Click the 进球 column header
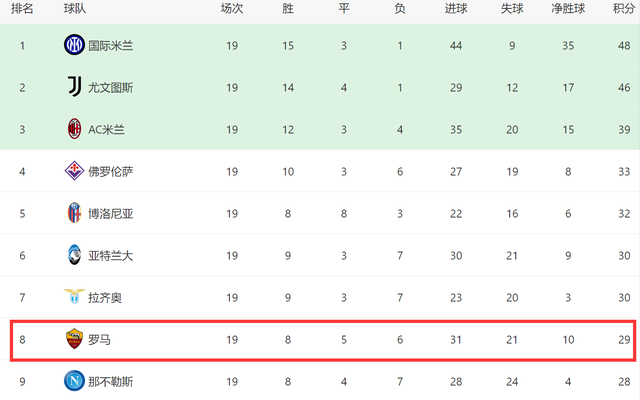 (456, 8)
